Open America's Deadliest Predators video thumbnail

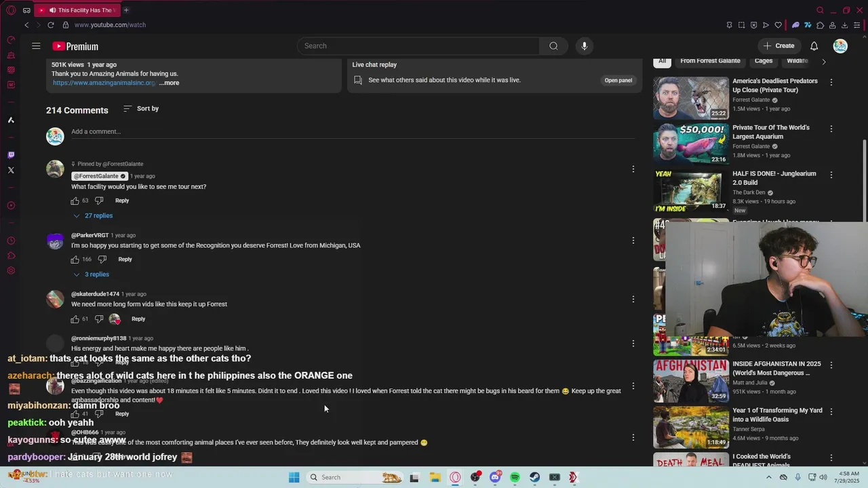691,98
